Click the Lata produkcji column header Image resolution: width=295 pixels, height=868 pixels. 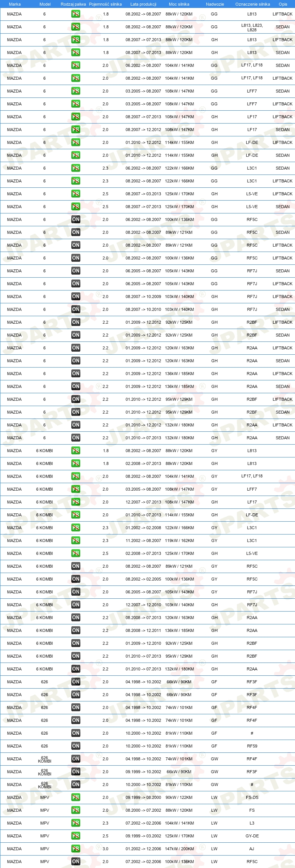(143, 4)
